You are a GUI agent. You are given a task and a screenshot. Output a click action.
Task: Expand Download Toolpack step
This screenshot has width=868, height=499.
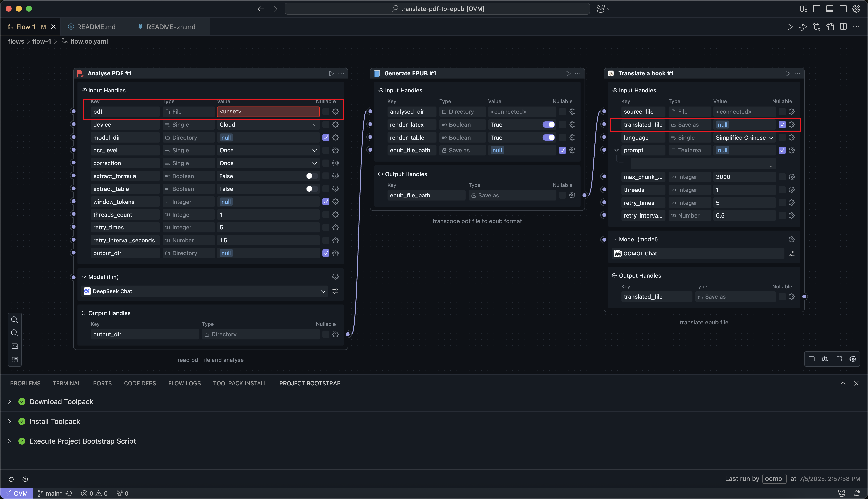[9, 402]
